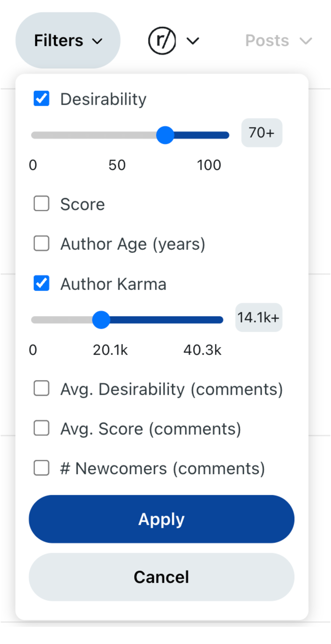331x644 pixels.
Task: Click the Author Karma slider handle
Action: (x=101, y=320)
